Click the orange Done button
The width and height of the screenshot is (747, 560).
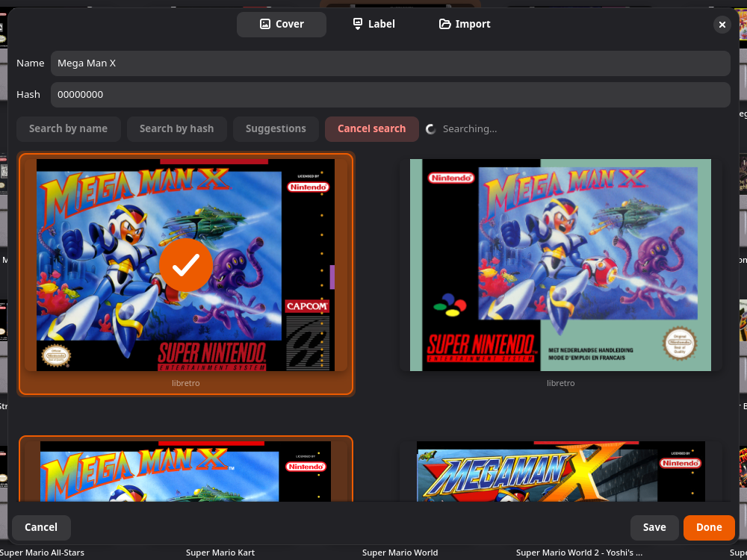click(x=709, y=528)
